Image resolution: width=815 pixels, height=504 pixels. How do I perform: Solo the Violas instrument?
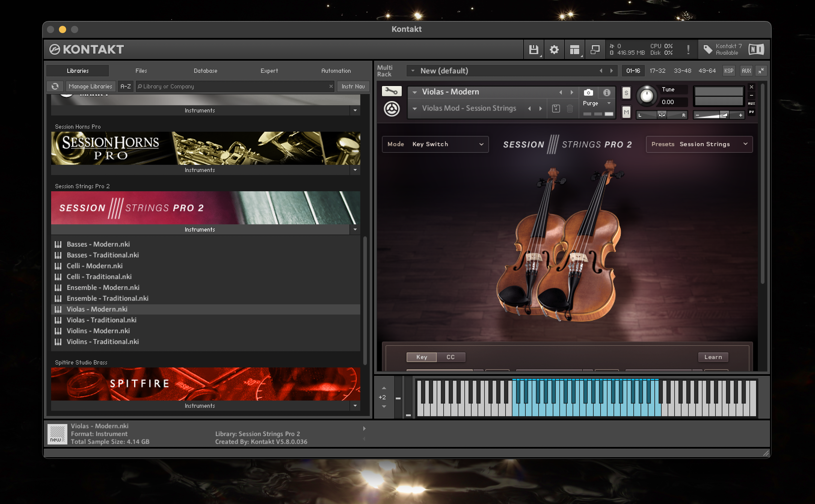[626, 93]
